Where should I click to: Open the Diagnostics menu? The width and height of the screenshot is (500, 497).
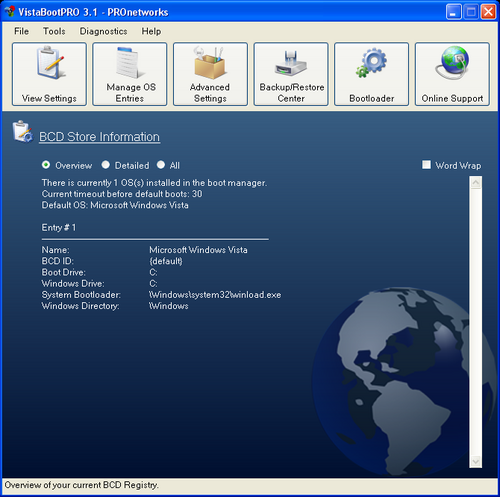103,31
